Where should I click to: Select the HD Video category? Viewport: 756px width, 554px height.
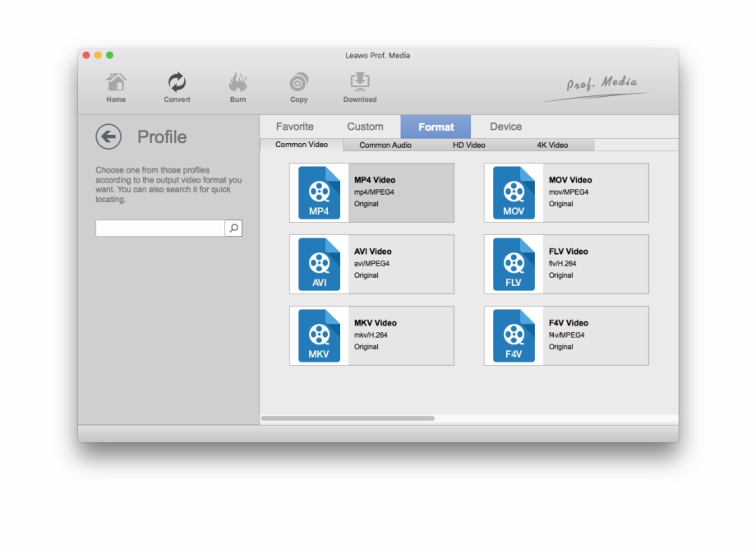(x=469, y=145)
